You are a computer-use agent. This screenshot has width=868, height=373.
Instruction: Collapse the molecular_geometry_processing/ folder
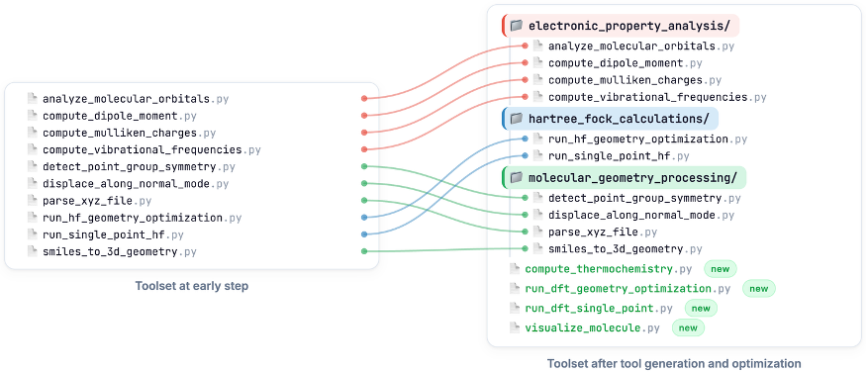[624, 178]
